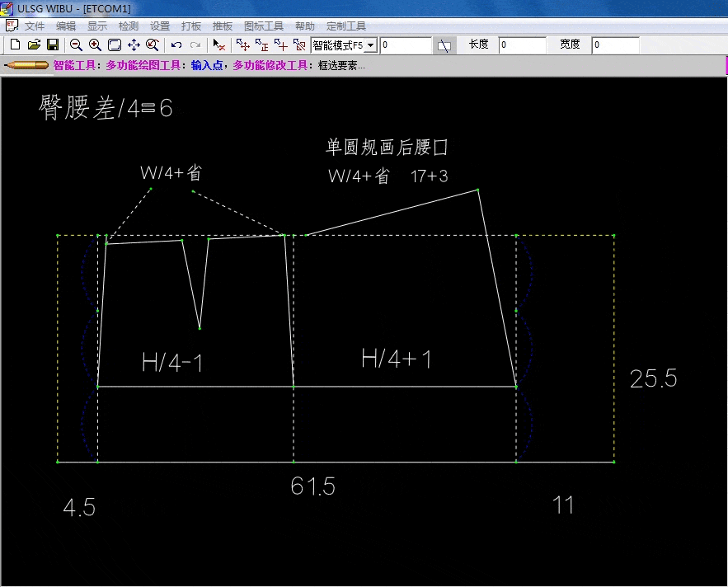The height and width of the screenshot is (587, 728).
Task: Open a file using the folder icon
Action: click(34, 45)
